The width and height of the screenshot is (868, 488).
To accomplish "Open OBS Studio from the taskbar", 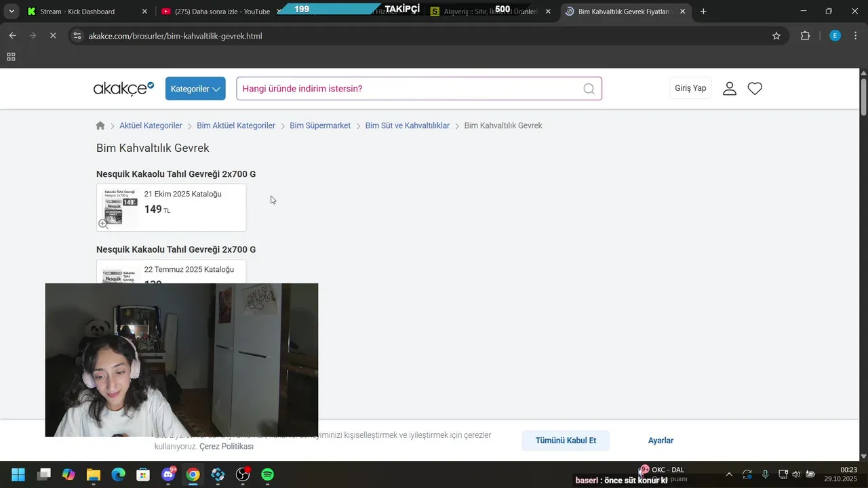I will [x=243, y=474].
